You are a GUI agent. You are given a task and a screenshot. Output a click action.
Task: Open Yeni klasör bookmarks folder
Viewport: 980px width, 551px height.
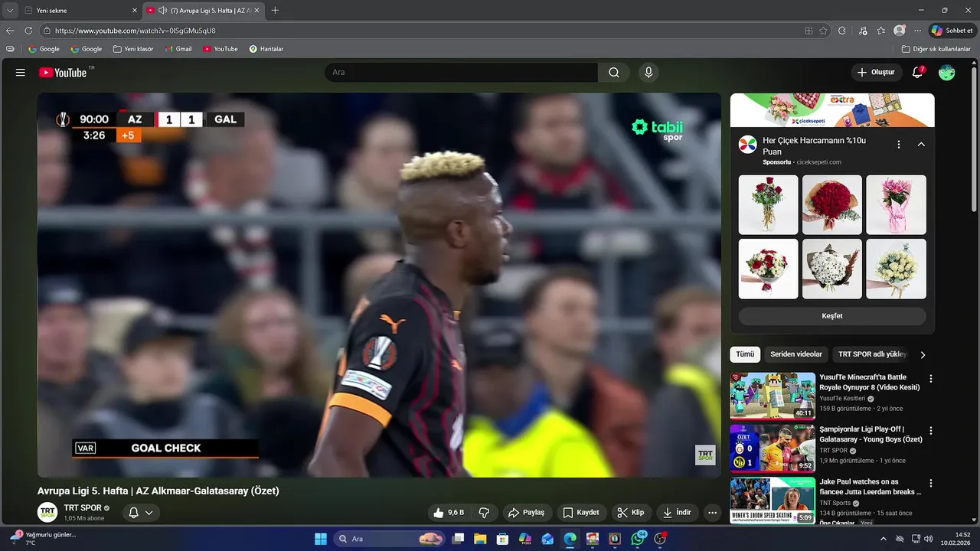133,49
